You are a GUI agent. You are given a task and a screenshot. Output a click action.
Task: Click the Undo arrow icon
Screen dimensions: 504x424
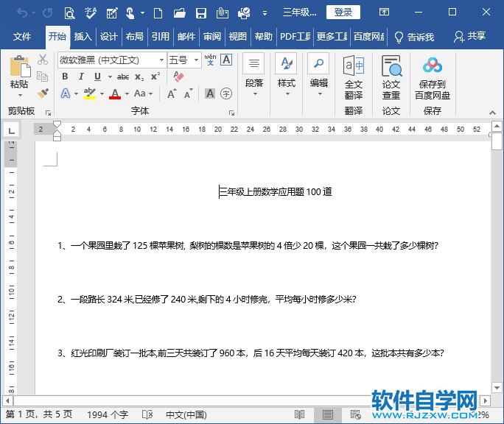tap(22, 13)
